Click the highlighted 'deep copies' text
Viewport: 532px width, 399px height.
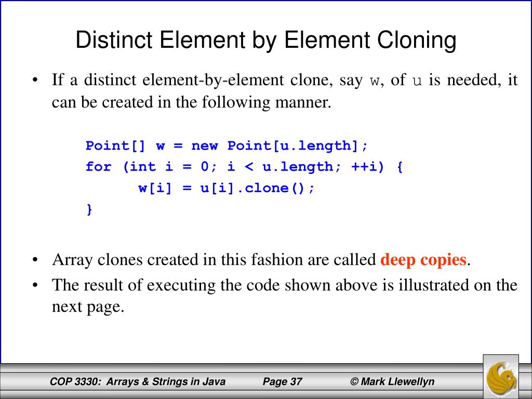pos(423,260)
